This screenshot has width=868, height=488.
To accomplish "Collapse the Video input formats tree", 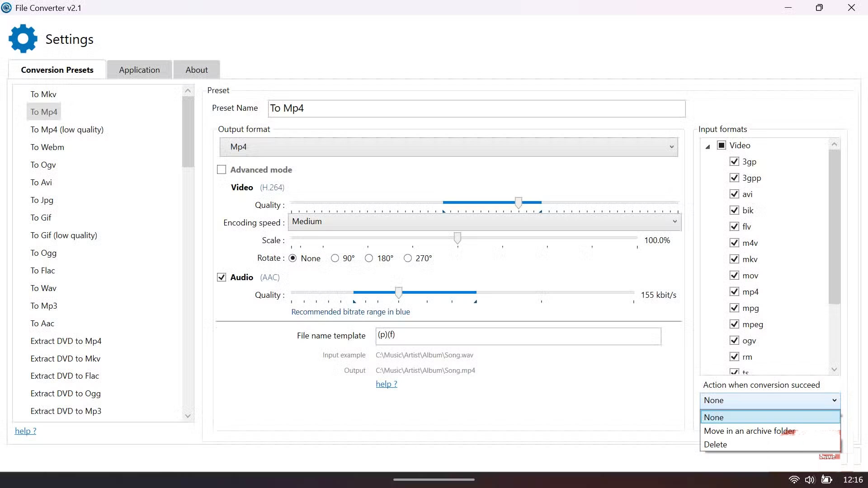I will pos(708,146).
